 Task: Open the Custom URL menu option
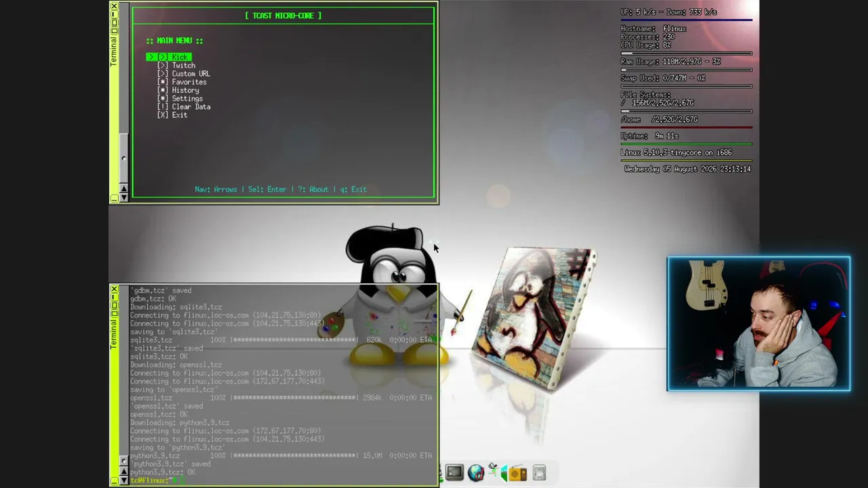click(x=184, y=74)
